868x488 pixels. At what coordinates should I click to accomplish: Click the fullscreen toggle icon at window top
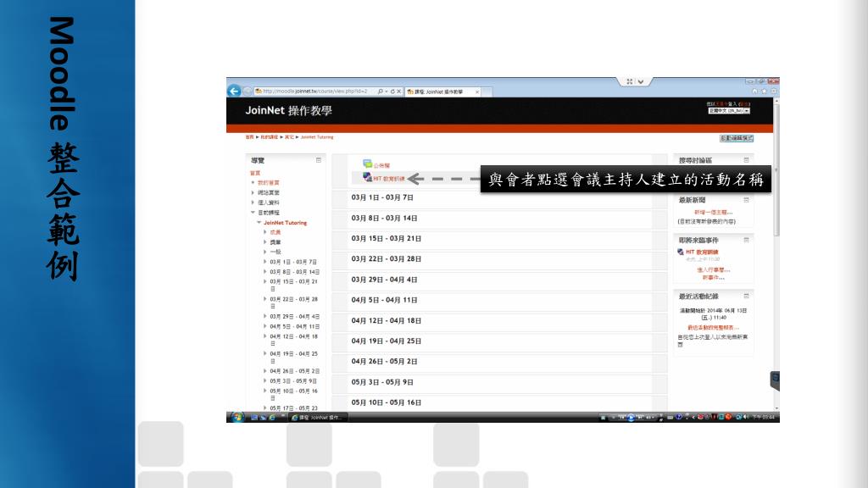pyautogui.click(x=630, y=81)
